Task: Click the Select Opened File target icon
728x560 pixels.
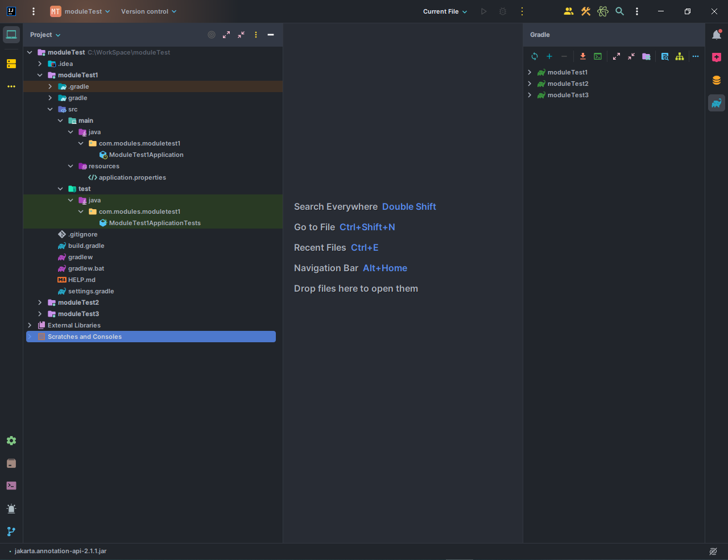Action: 212,35
